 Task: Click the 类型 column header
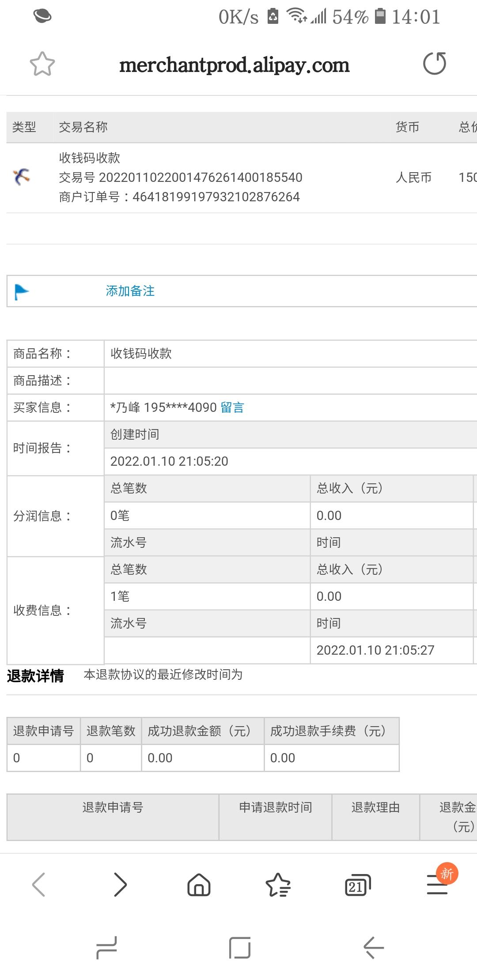tap(24, 127)
